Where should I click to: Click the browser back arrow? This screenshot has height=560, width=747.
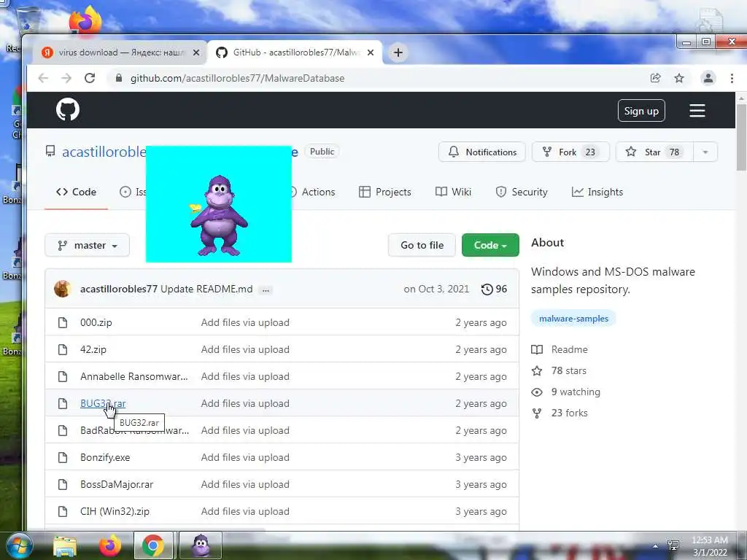43,78
